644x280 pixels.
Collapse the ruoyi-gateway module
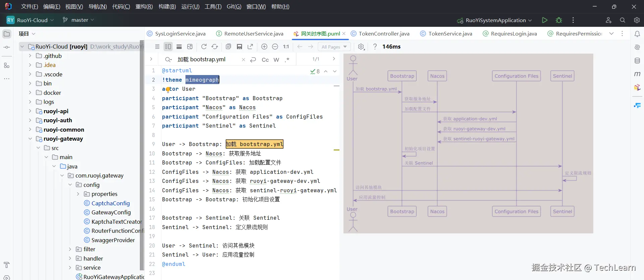[30, 138]
